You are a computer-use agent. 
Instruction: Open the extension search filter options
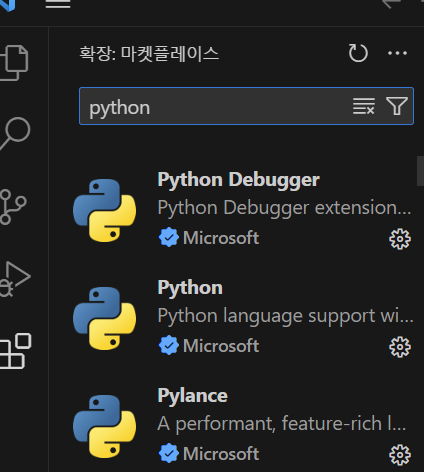click(396, 106)
